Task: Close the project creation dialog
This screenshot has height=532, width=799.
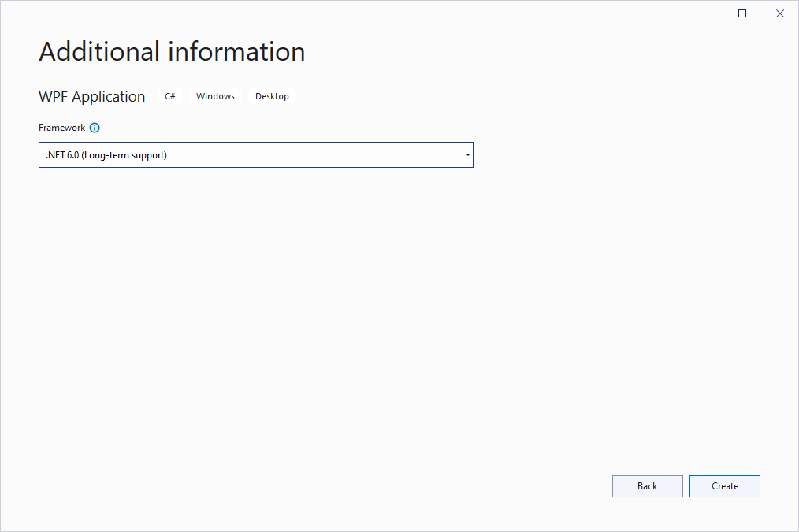Action: click(780, 13)
